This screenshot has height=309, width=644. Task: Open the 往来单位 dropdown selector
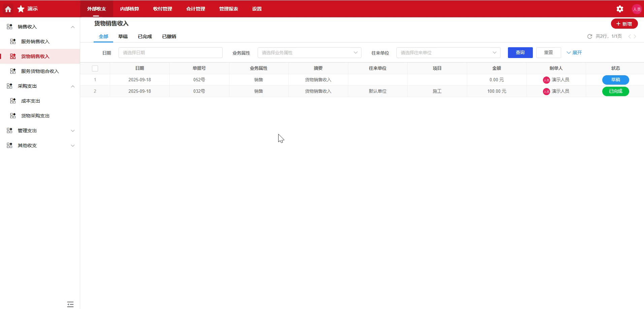click(x=448, y=52)
